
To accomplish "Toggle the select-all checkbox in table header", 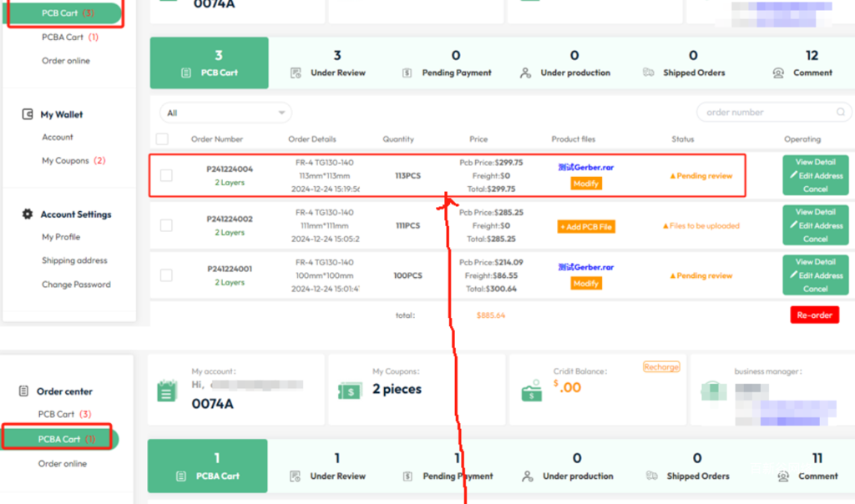I will point(162,139).
